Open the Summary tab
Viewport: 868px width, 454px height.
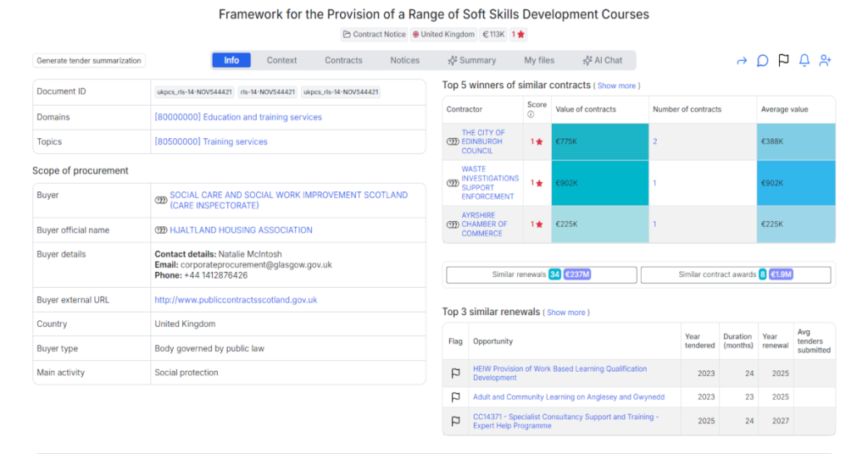pos(472,60)
